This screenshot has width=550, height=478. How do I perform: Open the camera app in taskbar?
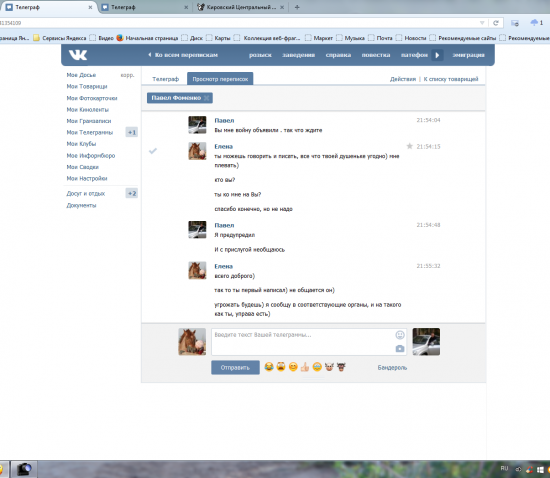pos(24,469)
